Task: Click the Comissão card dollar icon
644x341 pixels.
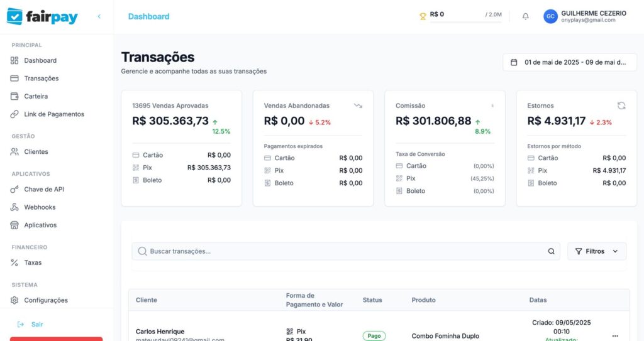Action: click(492, 106)
